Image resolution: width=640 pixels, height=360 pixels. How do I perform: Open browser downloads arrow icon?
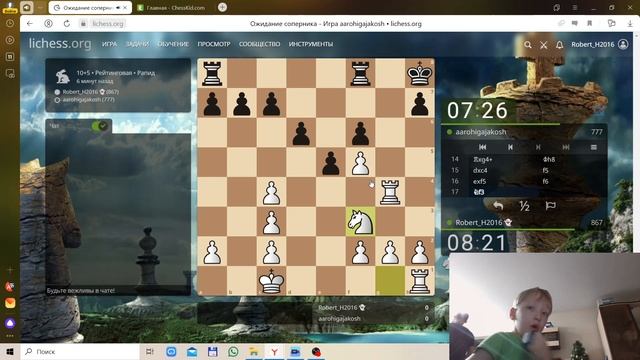click(630, 24)
